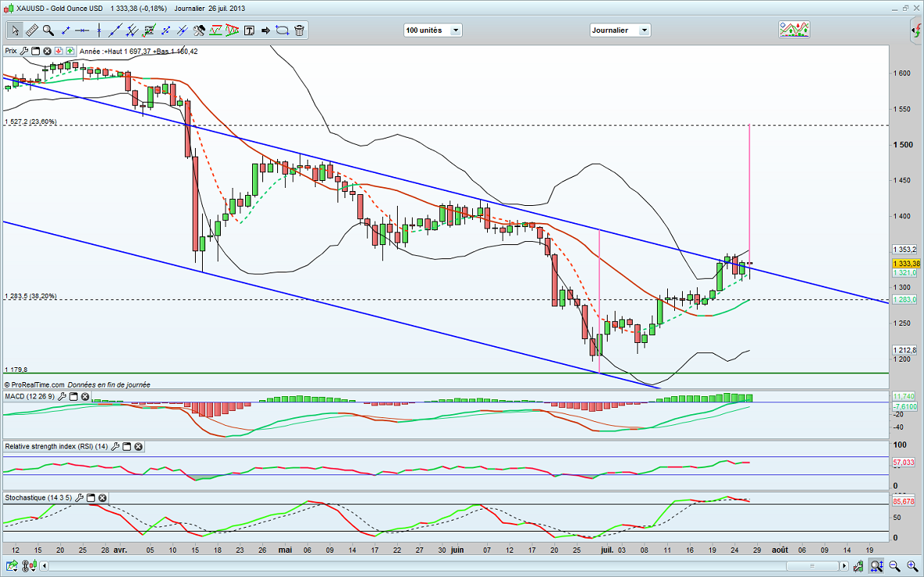Choose the vertical line drawing tool
Image resolution: width=924 pixels, height=577 pixels.
pyautogui.click(x=99, y=31)
